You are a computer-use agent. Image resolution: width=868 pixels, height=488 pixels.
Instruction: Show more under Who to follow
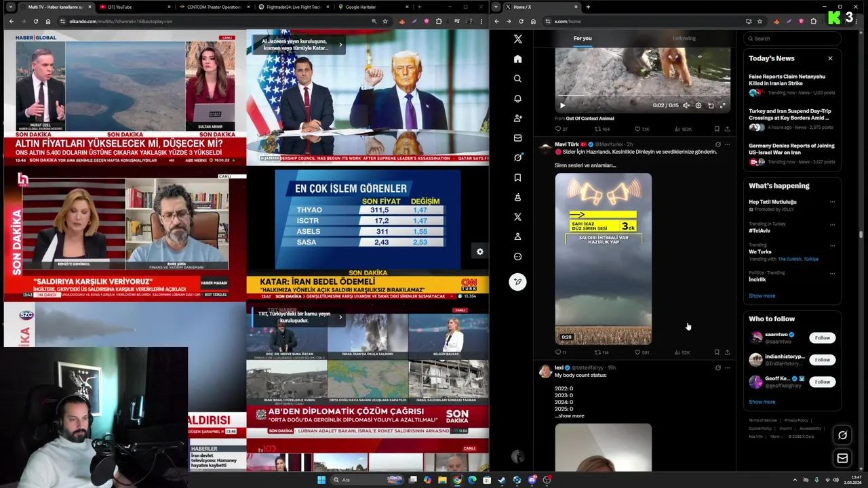(x=762, y=402)
